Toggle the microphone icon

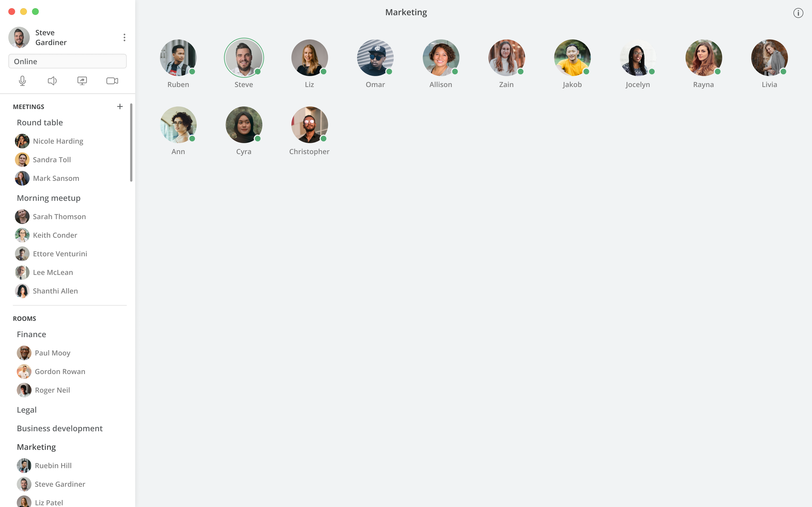[23, 81]
